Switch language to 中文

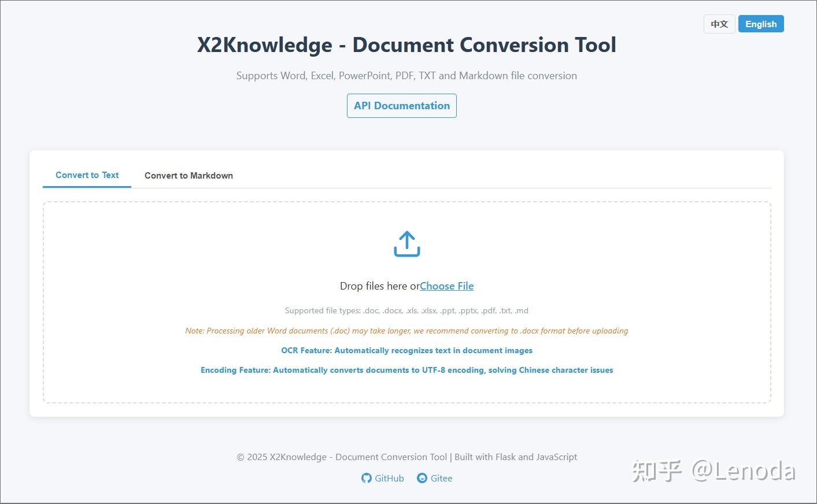(x=719, y=24)
